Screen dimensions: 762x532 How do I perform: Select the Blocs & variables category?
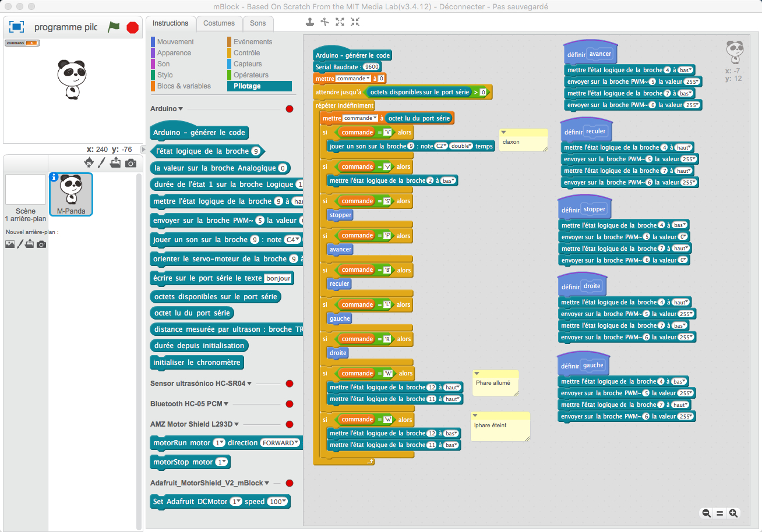pos(184,86)
